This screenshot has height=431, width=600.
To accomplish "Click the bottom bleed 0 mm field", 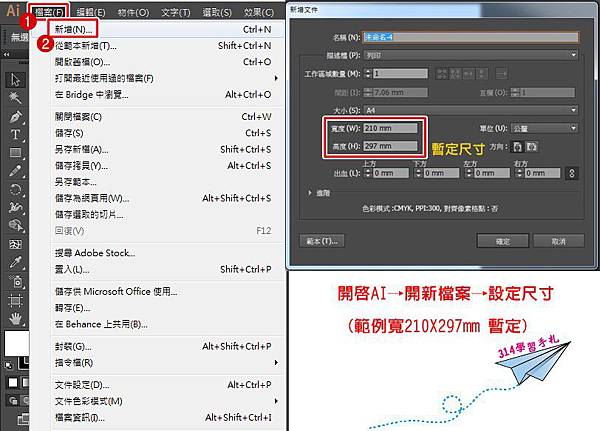I will point(441,173).
